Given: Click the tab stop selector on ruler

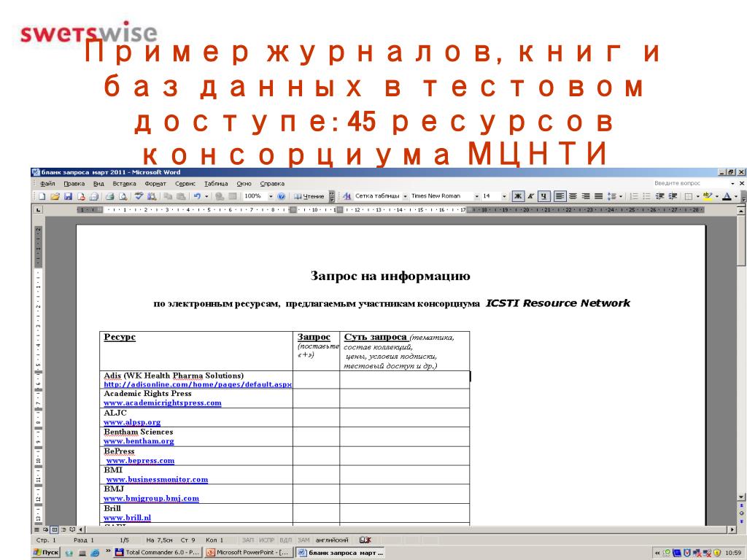Looking at the screenshot, I should (x=38, y=209).
